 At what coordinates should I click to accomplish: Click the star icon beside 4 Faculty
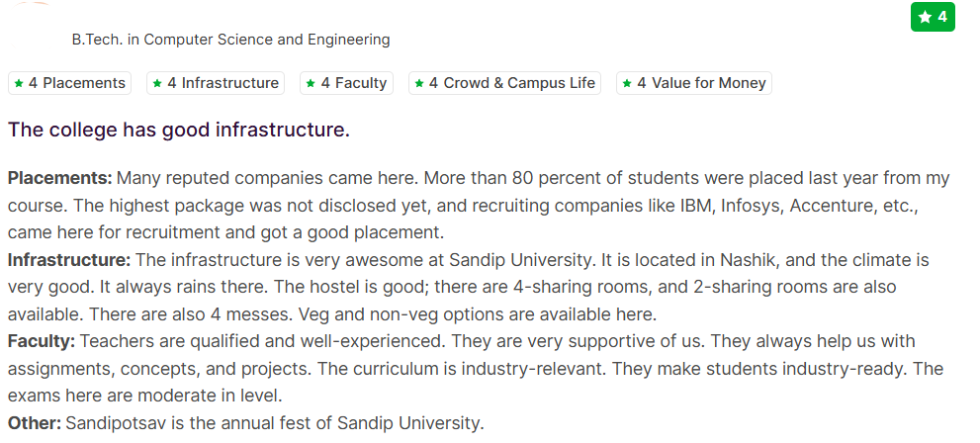(311, 84)
